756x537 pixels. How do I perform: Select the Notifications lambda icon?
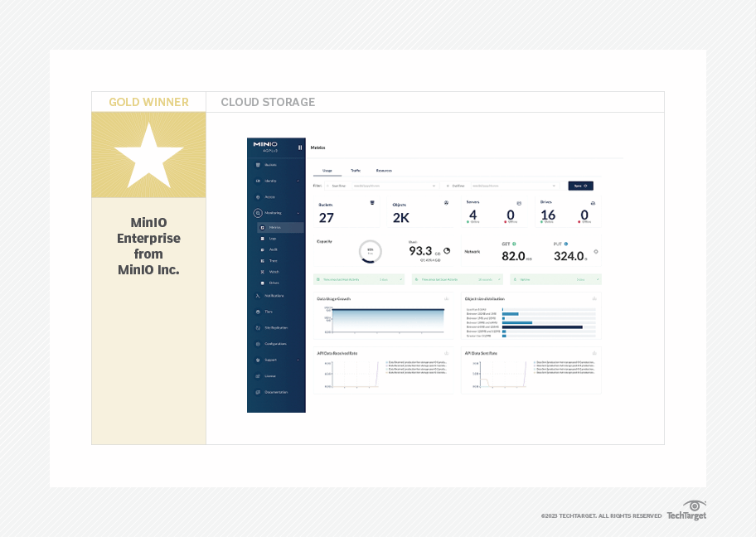coord(258,295)
